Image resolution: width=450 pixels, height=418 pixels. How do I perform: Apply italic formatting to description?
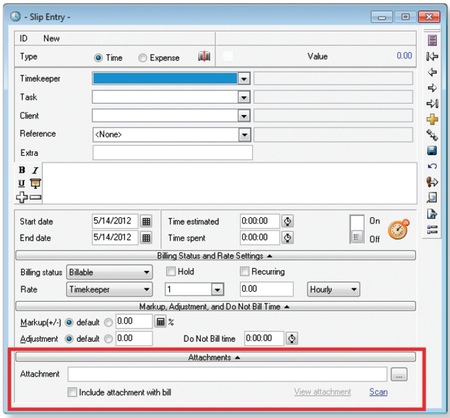(35, 170)
